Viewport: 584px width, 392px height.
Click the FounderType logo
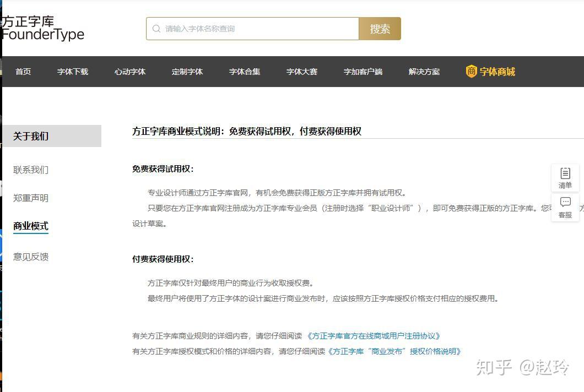(43, 28)
